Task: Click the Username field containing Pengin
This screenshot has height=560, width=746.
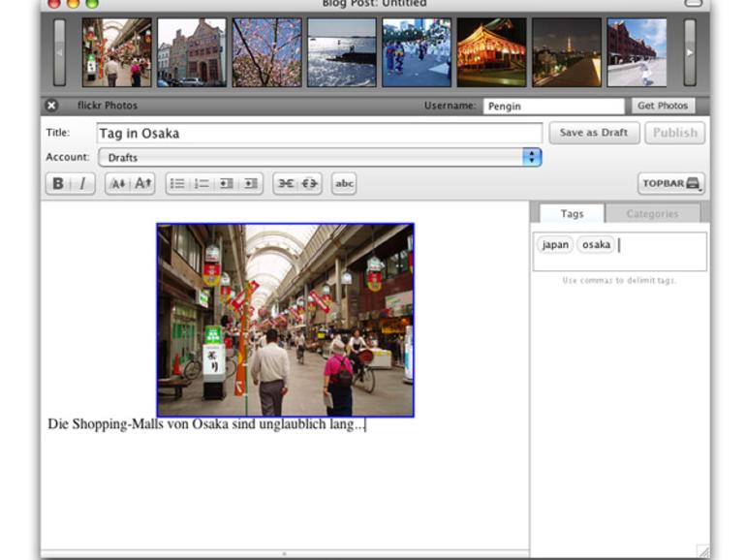Action: (553, 107)
